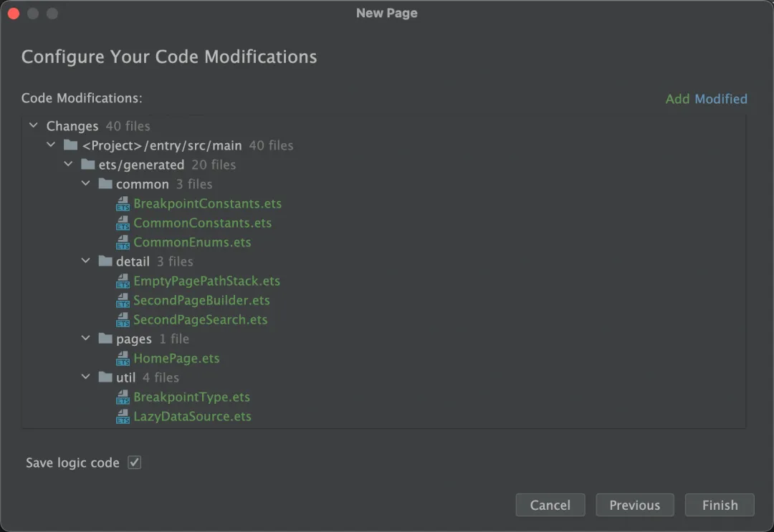774x532 pixels.
Task: Toggle the Save logic code checkbox
Action: tap(134, 463)
